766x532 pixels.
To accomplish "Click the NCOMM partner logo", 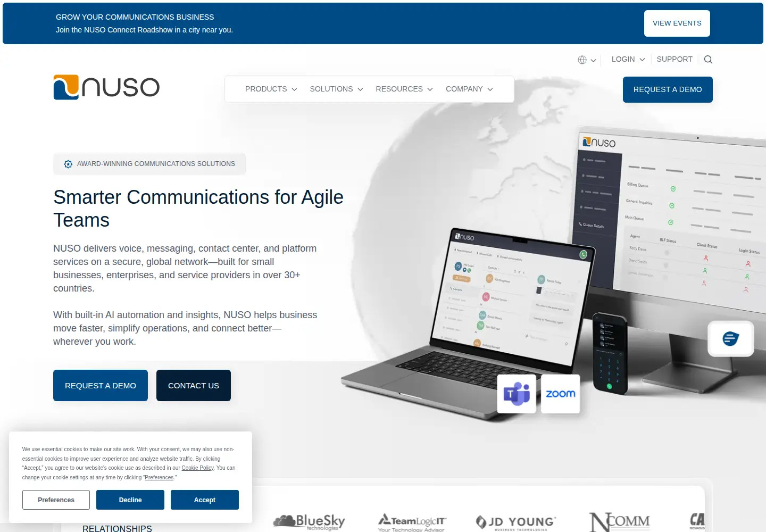I will pyautogui.click(x=620, y=522).
